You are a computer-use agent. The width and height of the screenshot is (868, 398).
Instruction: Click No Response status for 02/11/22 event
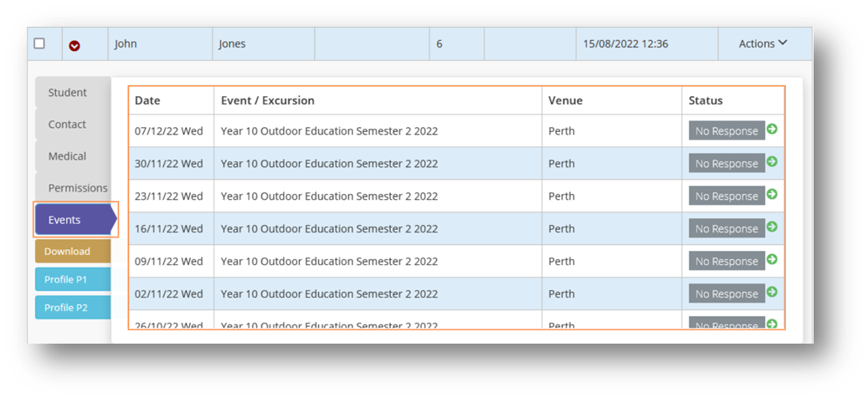tap(727, 294)
